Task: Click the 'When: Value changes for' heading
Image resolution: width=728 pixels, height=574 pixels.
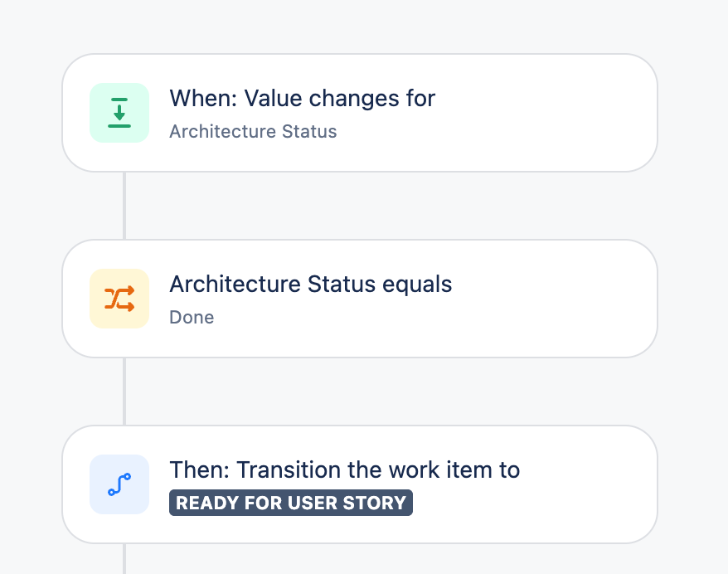Action: pos(303,99)
